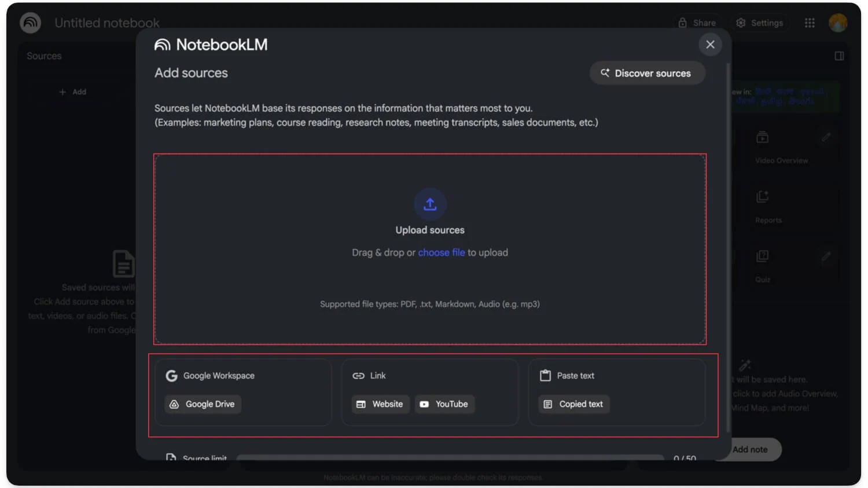Open the Reports tile
The image size is (868, 488).
(x=768, y=206)
